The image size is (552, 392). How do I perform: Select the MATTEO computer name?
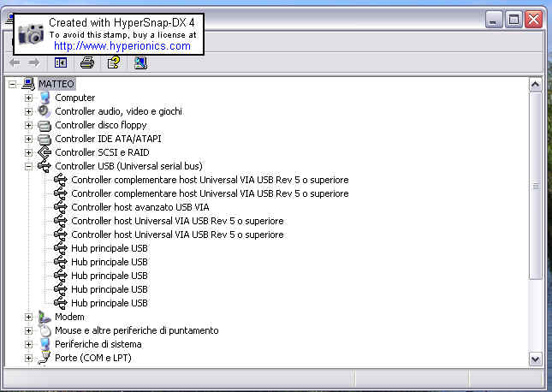point(56,84)
